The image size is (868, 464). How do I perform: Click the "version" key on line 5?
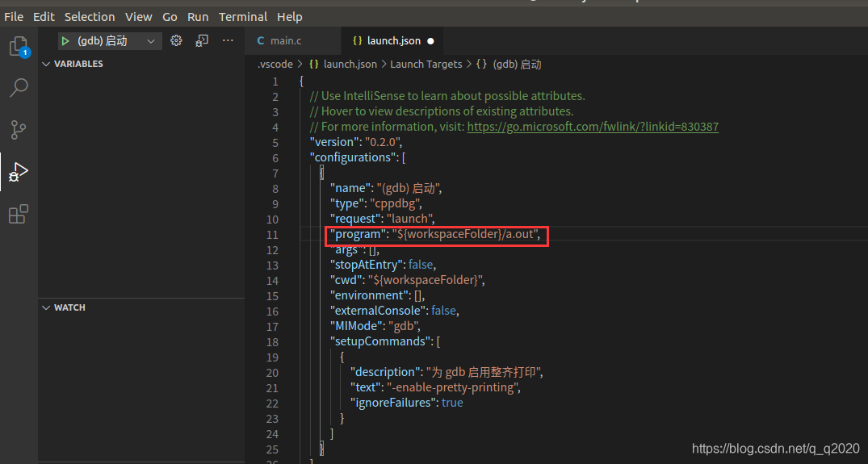(x=333, y=142)
